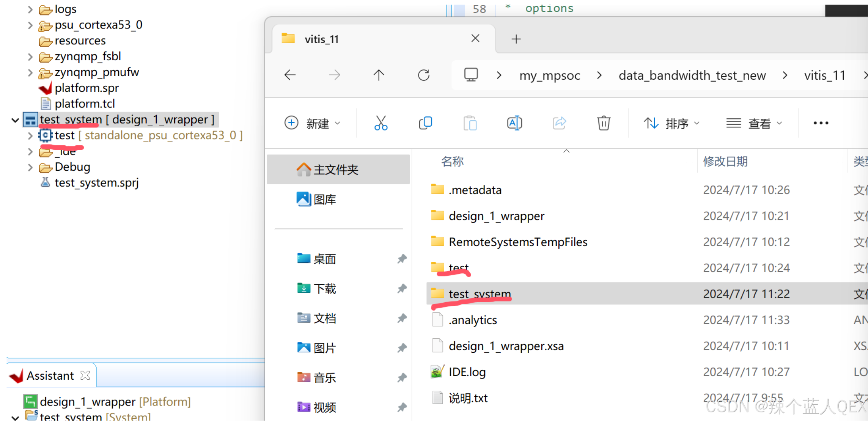Expand the Debug folder in project tree

point(30,167)
